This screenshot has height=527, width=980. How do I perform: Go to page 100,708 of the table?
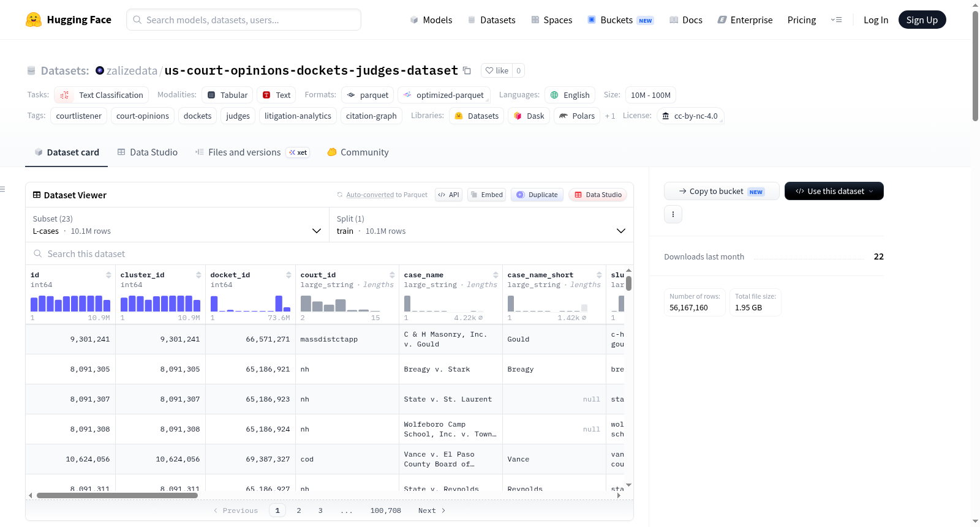386,510
